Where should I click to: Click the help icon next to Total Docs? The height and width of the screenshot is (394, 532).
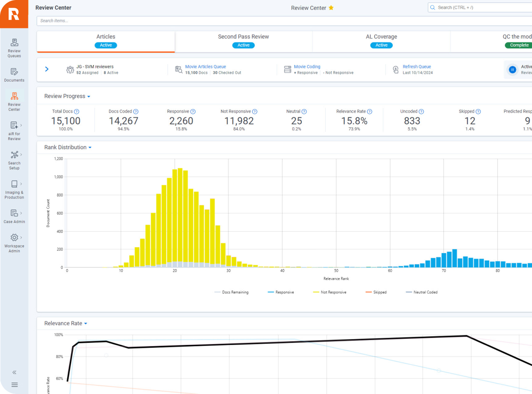coord(77,112)
